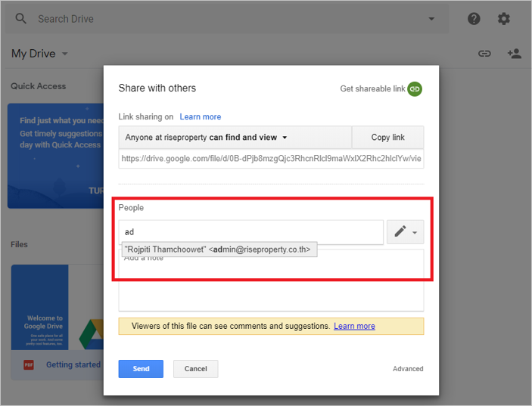This screenshot has width=532, height=406.
Task: Click the add person share icon
Action: coord(514,54)
